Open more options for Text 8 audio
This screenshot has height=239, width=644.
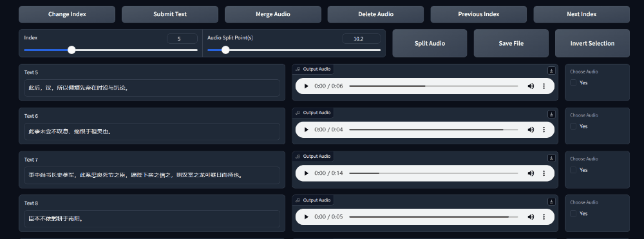(x=544, y=217)
